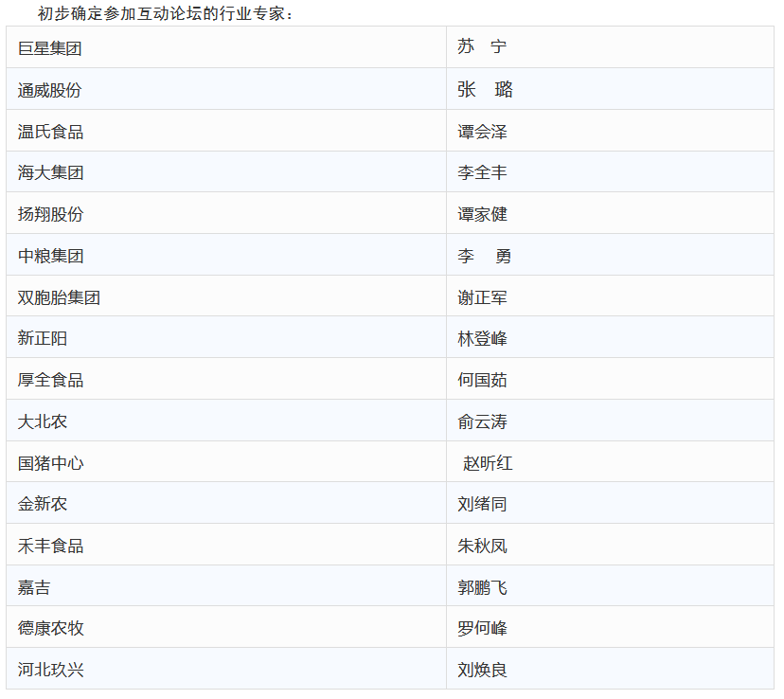Select the name 苏宁 in the table
Image resolution: width=784 pixels, height=699 pixels.
(482, 47)
